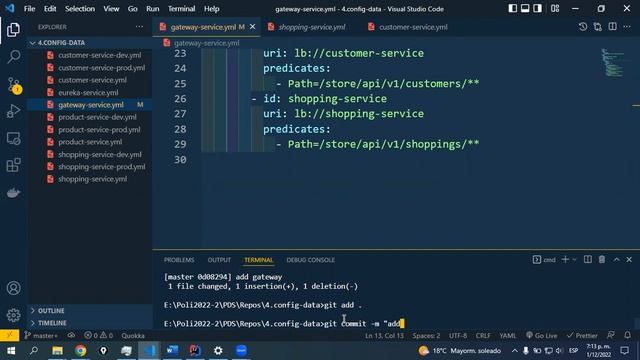Click the editor minimap preview
Viewport: 640px width, 360px height.
pos(613,62)
